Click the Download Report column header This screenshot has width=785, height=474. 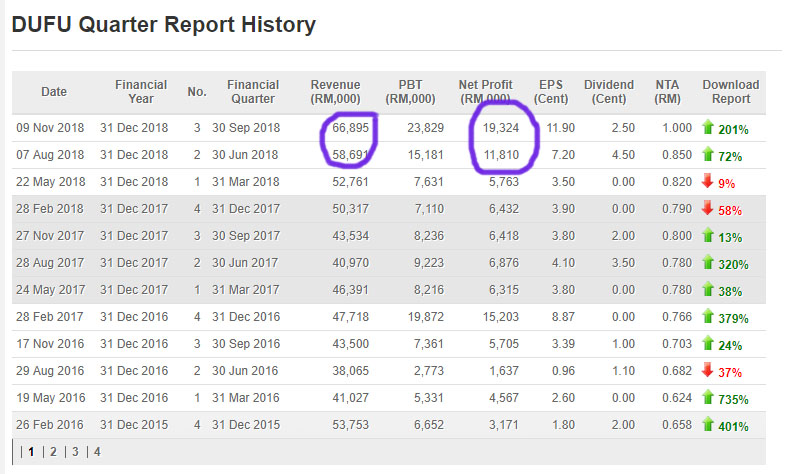tap(731, 92)
